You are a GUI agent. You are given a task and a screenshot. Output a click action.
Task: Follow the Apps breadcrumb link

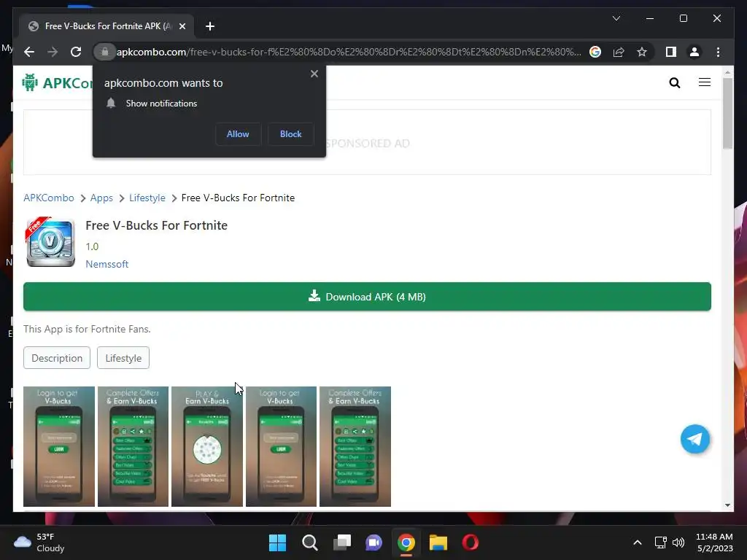point(101,198)
